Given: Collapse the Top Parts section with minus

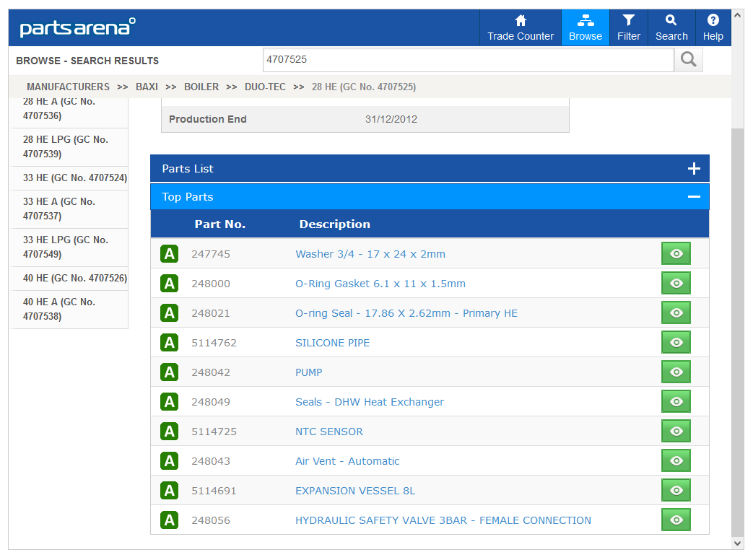Looking at the screenshot, I should click(694, 197).
